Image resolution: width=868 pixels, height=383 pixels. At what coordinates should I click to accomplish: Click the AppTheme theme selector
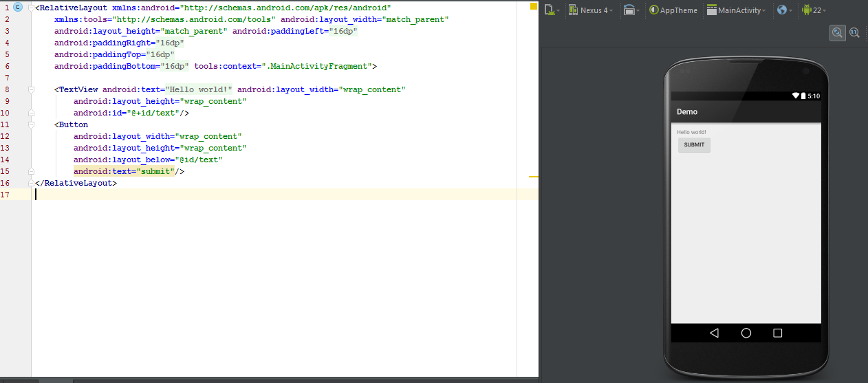pos(673,10)
